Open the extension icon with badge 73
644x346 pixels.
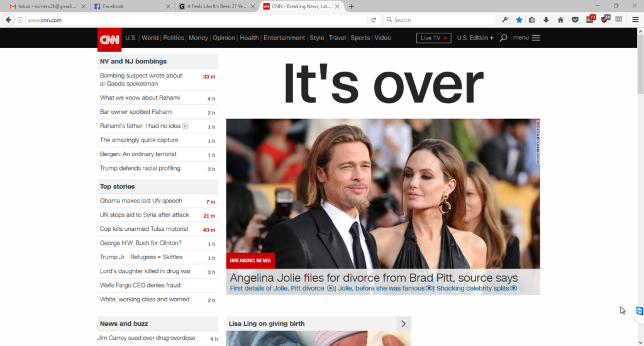[x=591, y=19]
